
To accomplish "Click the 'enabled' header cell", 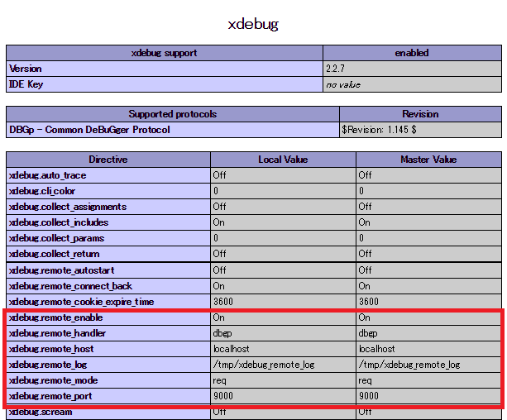I will (x=412, y=53).
